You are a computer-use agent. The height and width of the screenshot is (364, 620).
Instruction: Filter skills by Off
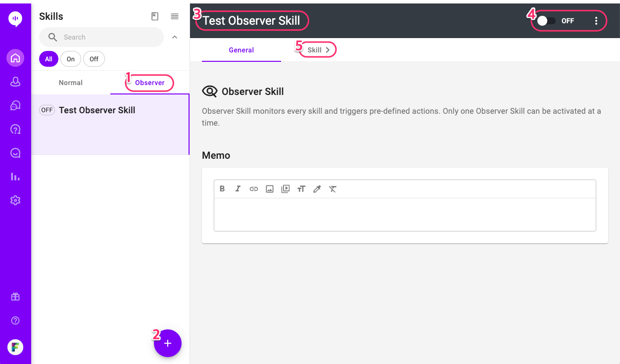tap(94, 59)
